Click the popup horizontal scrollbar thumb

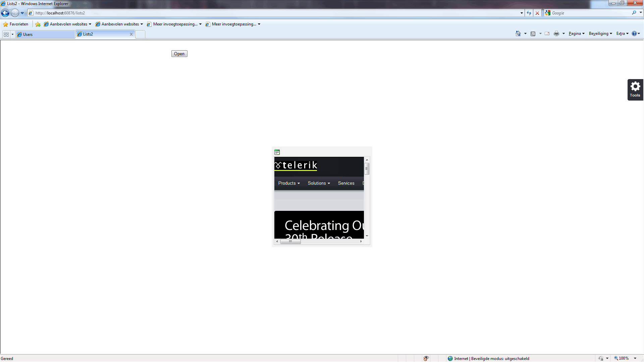(290, 241)
